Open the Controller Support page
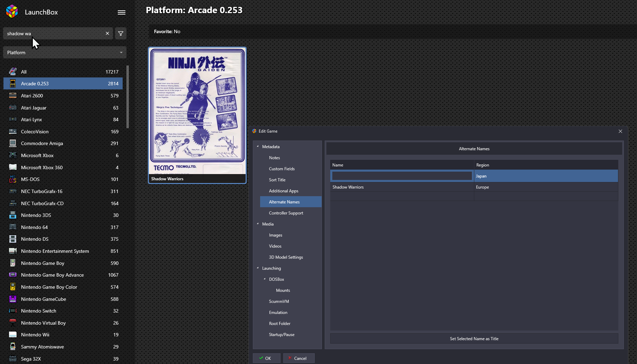This screenshot has width=637, height=364. click(286, 213)
